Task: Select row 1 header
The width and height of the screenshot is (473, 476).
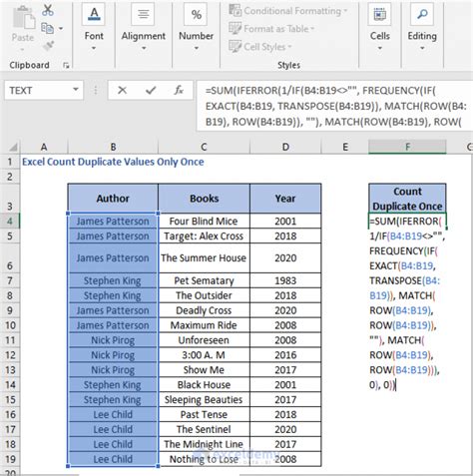Action: click(10, 162)
